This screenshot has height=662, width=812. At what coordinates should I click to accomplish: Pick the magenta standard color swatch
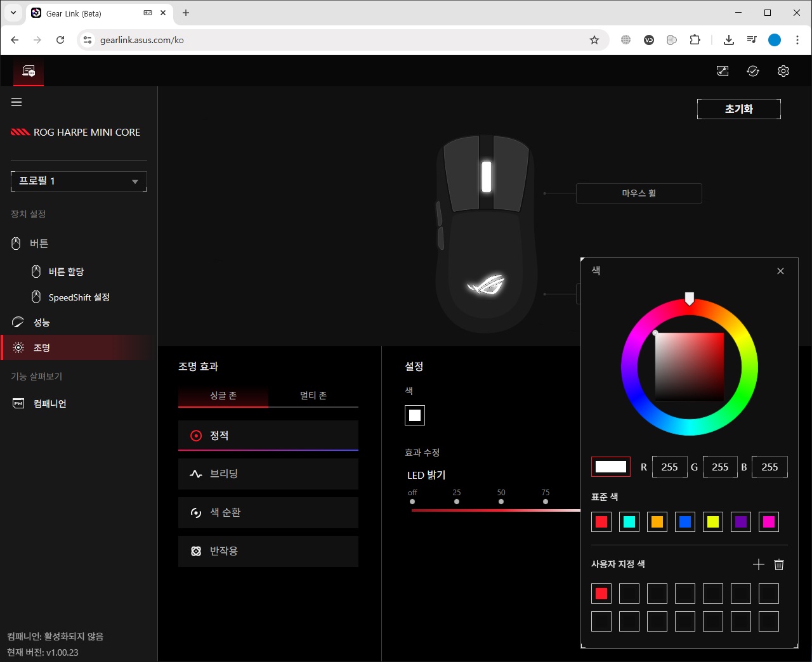(x=769, y=522)
